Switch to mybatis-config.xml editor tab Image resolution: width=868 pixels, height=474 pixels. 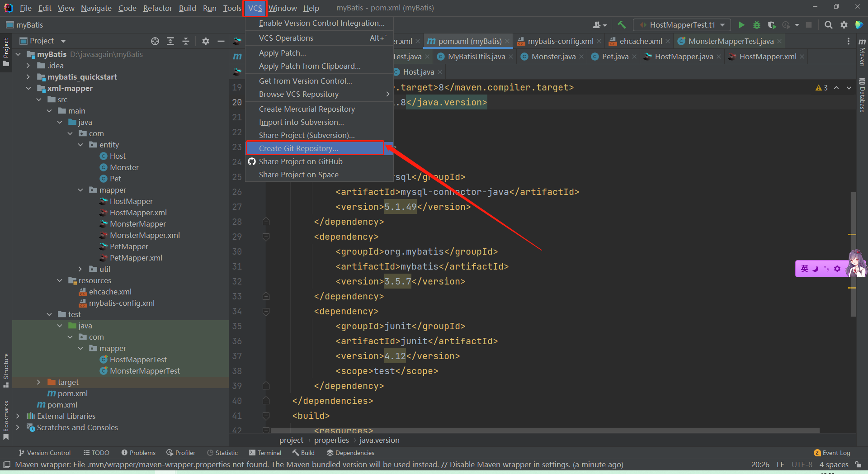pyautogui.click(x=560, y=41)
